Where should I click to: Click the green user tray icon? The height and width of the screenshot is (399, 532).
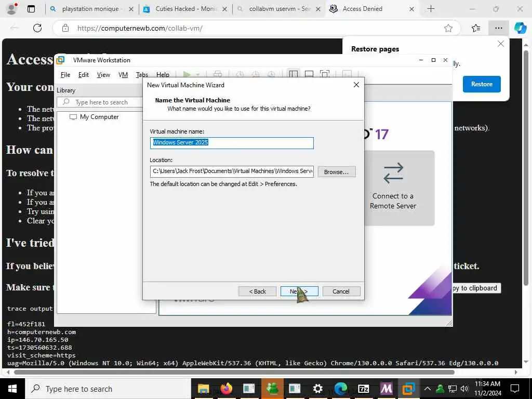(x=440, y=389)
